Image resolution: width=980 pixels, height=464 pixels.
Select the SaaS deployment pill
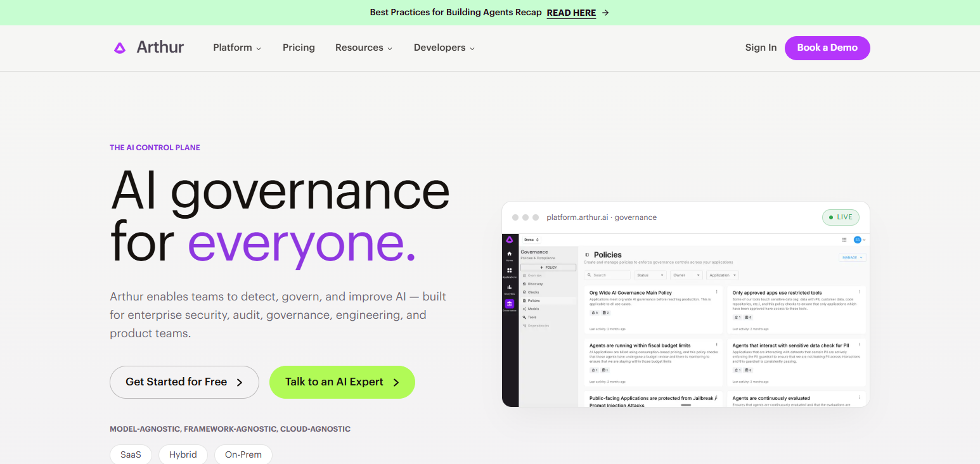131,454
